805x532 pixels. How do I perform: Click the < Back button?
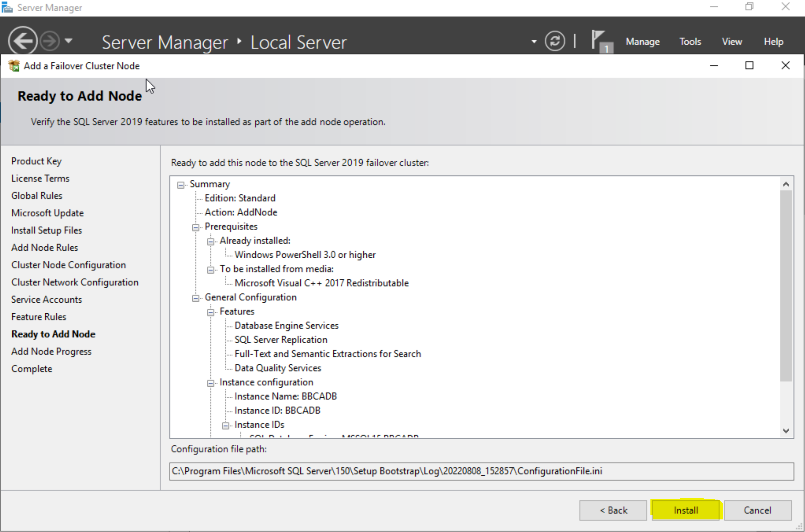(x=613, y=510)
